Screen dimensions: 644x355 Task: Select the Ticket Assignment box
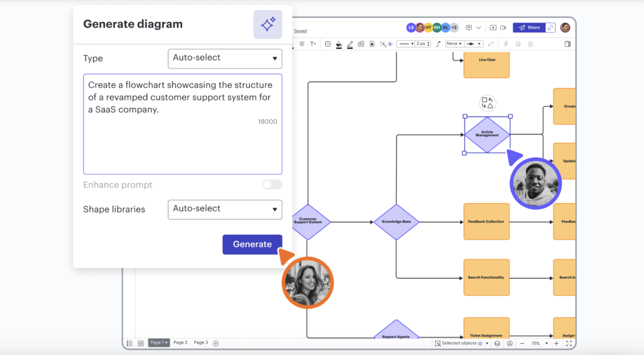pos(486,328)
